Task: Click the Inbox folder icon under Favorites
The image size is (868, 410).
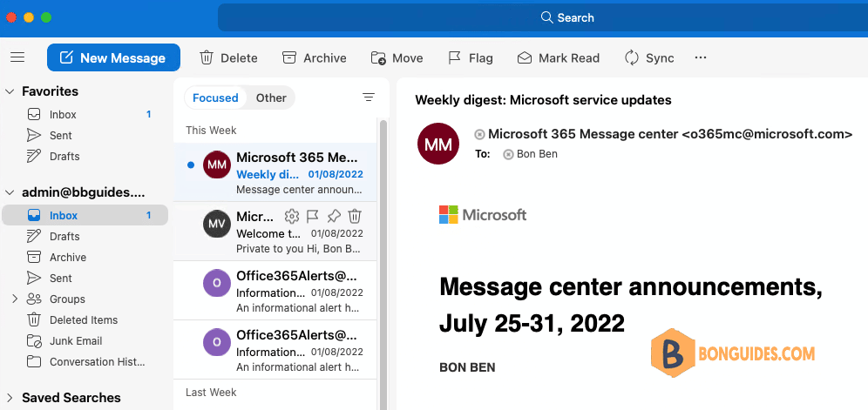Action: tap(34, 115)
